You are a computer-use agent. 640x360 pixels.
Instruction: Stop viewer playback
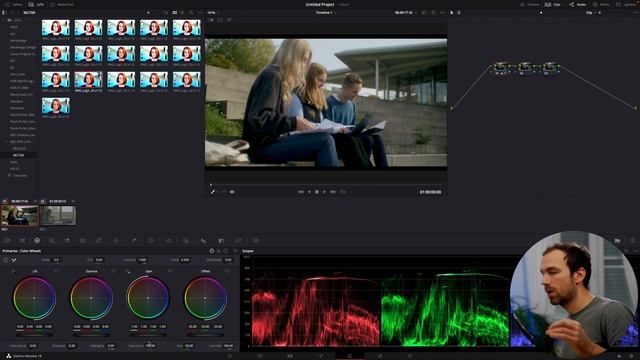pos(317,192)
